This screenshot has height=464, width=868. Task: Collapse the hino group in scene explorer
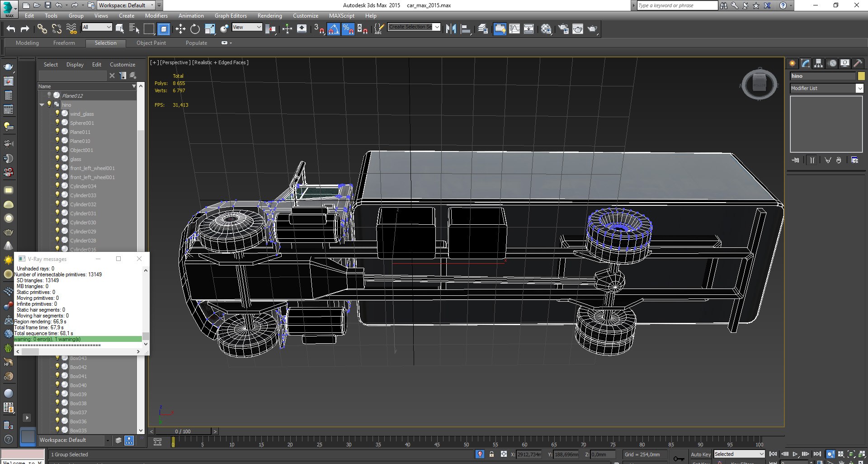point(42,104)
